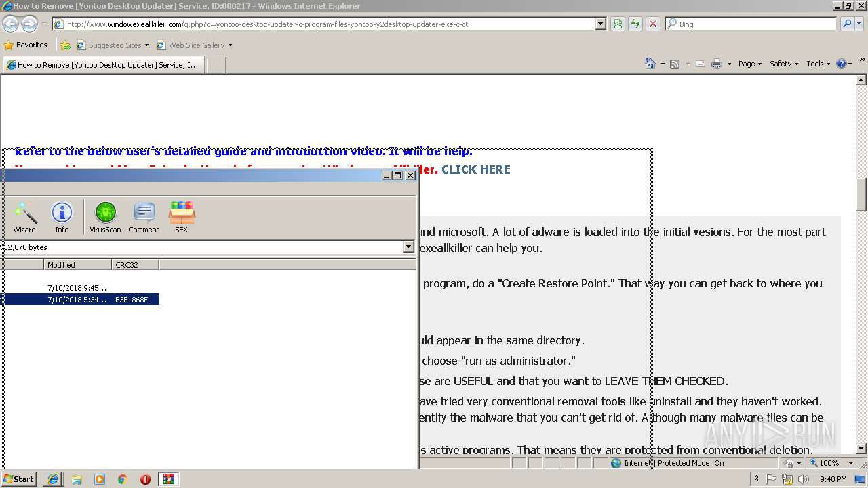Launch Google Chrome from taskbar
868x488 pixels.
[x=123, y=479]
